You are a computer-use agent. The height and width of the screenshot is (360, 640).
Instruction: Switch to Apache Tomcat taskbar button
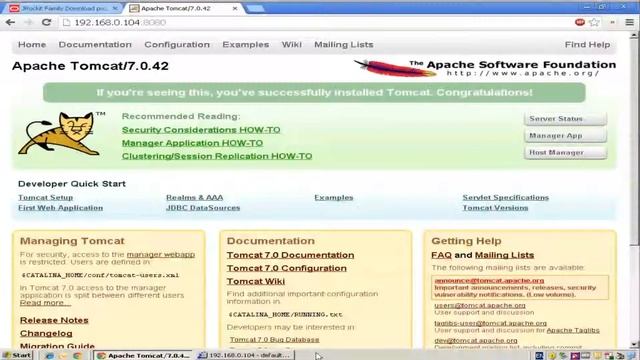[143, 356]
